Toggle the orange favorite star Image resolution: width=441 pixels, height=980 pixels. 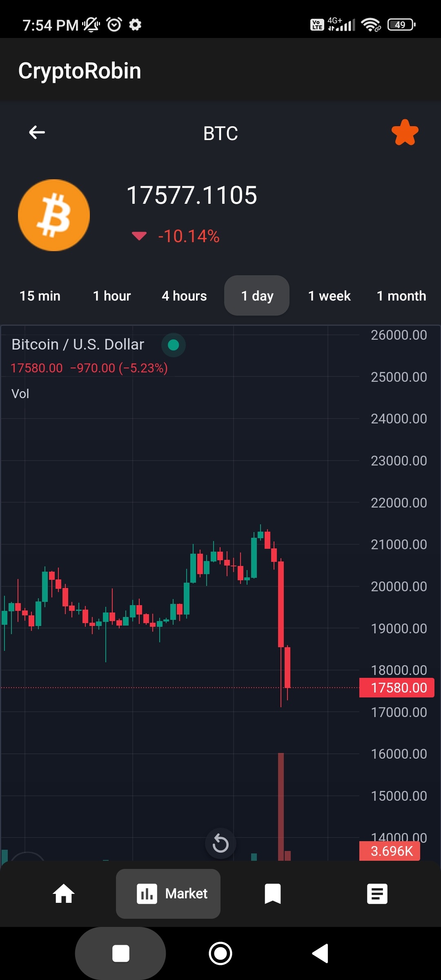tap(405, 133)
